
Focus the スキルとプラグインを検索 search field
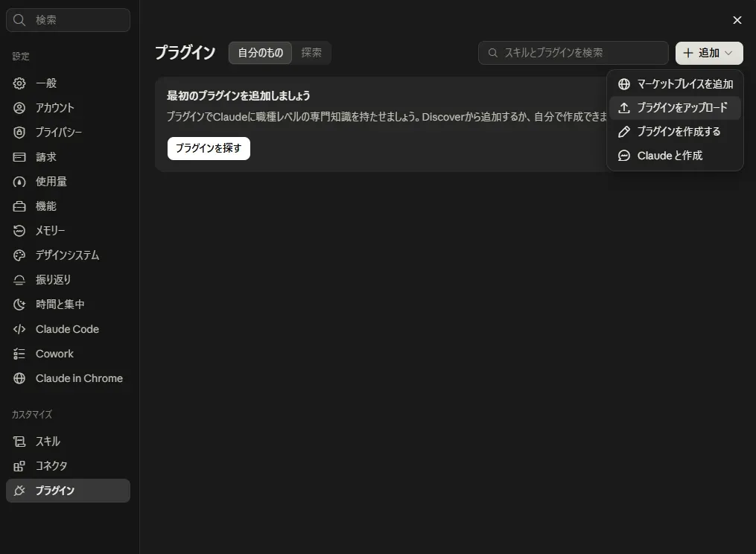574,53
